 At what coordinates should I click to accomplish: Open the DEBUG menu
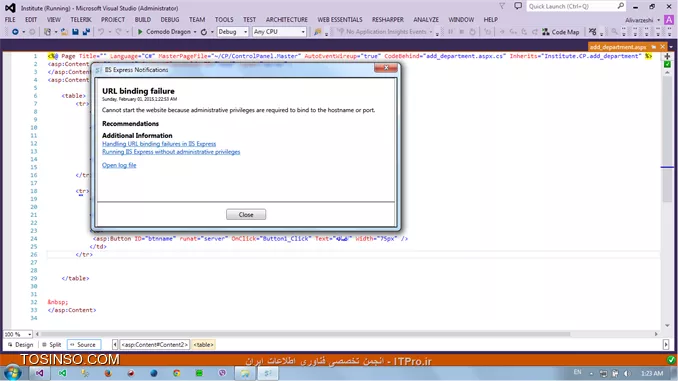point(170,20)
